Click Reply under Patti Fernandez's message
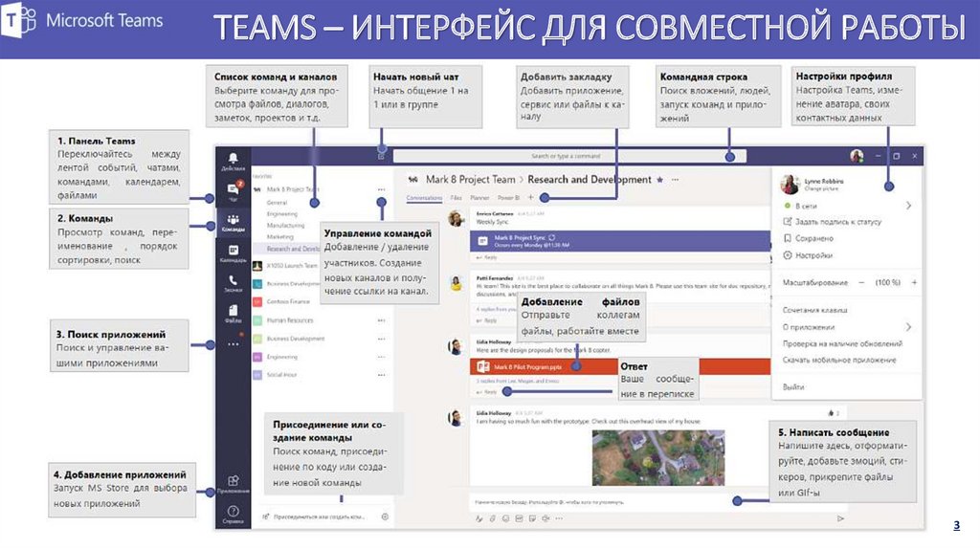980x549 pixels. pos(487,320)
